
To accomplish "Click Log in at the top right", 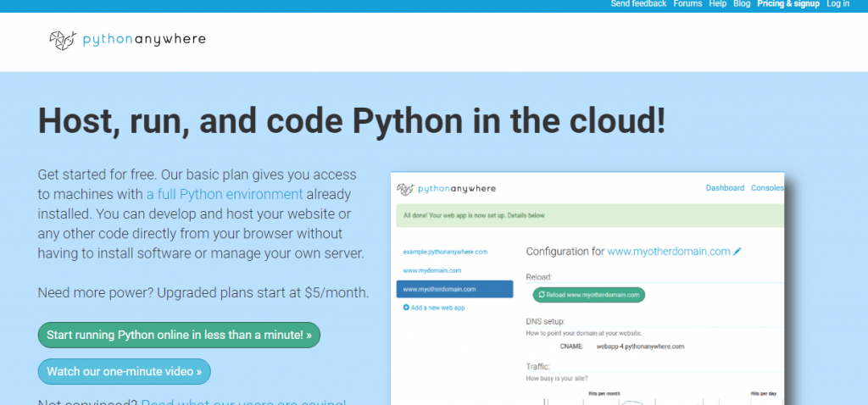I will coord(837,4).
